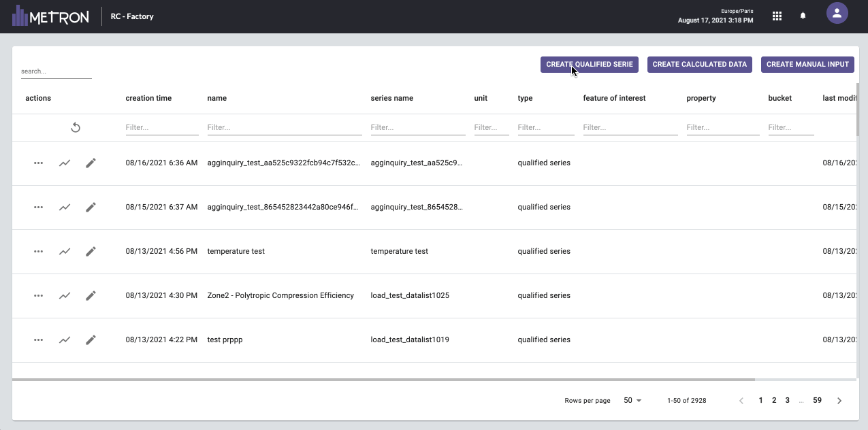Jump to page 59 in pagination
Screen dimensions: 868x430
coord(817,401)
